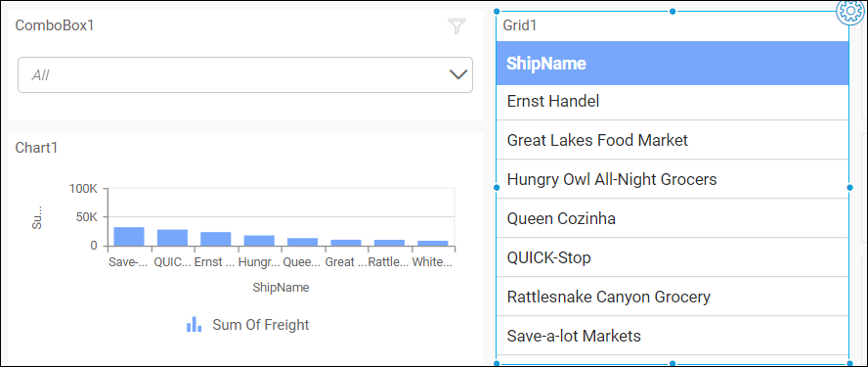
Task: Select the Ernst Handel grid row
Action: [673, 102]
